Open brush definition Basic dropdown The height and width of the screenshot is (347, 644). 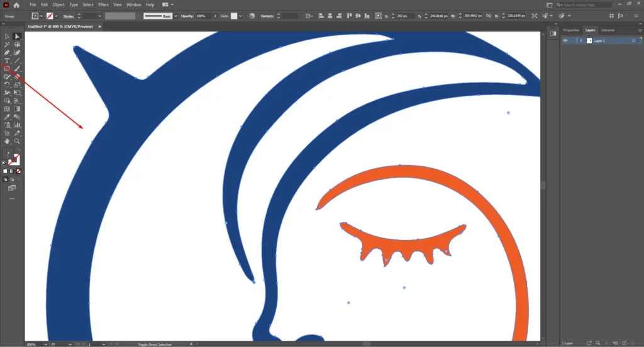(176, 16)
